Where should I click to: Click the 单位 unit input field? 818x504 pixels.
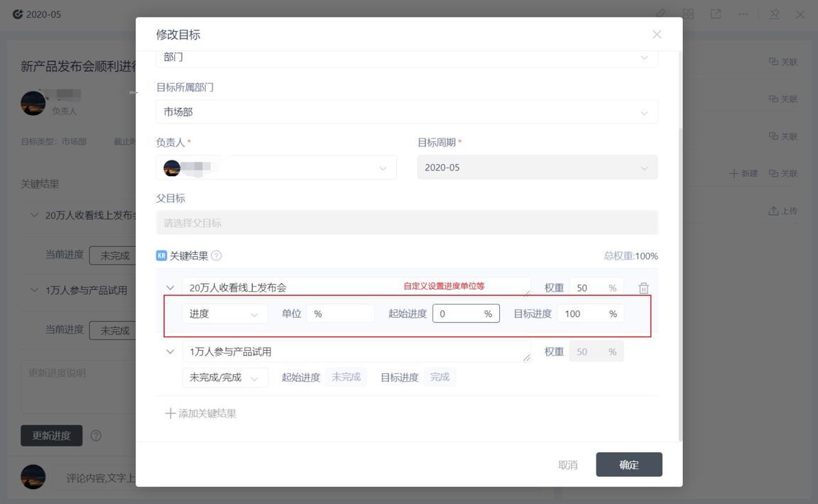pos(341,314)
